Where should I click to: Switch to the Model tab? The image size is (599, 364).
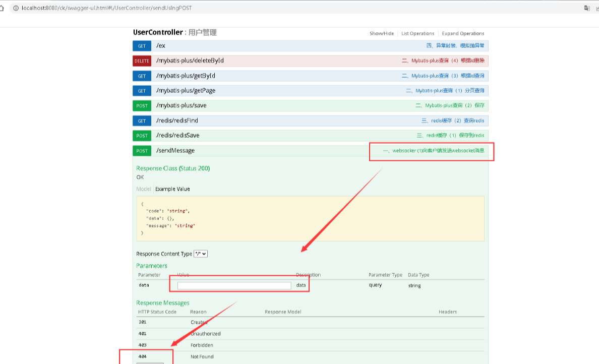[144, 189]
